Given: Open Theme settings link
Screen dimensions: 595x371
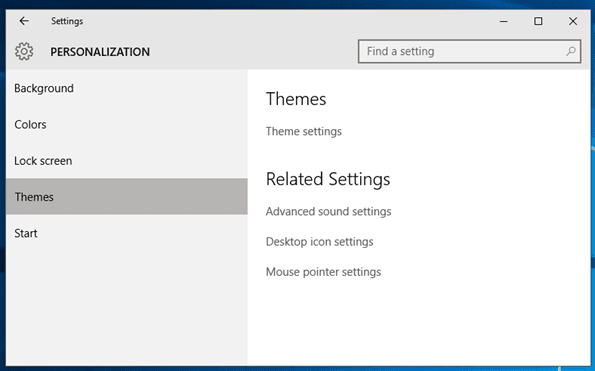Looking at the screenshot, I should coord(304,131).
